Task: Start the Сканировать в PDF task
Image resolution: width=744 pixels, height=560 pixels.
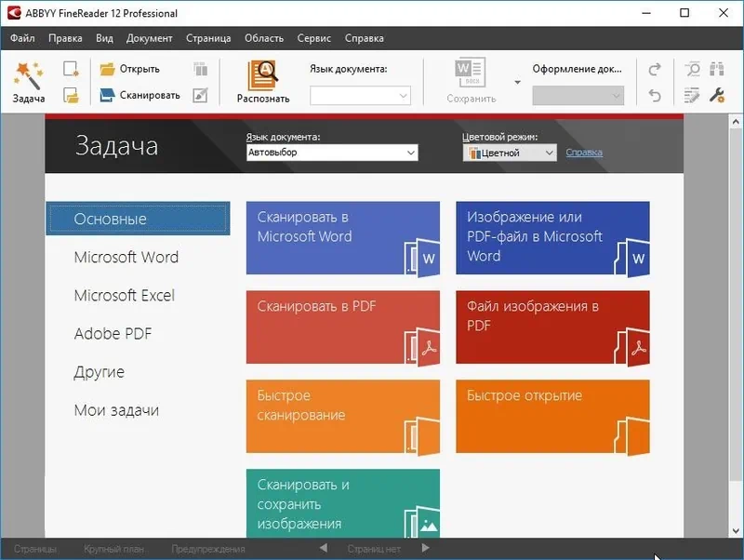Action: [x=342, y=327]
